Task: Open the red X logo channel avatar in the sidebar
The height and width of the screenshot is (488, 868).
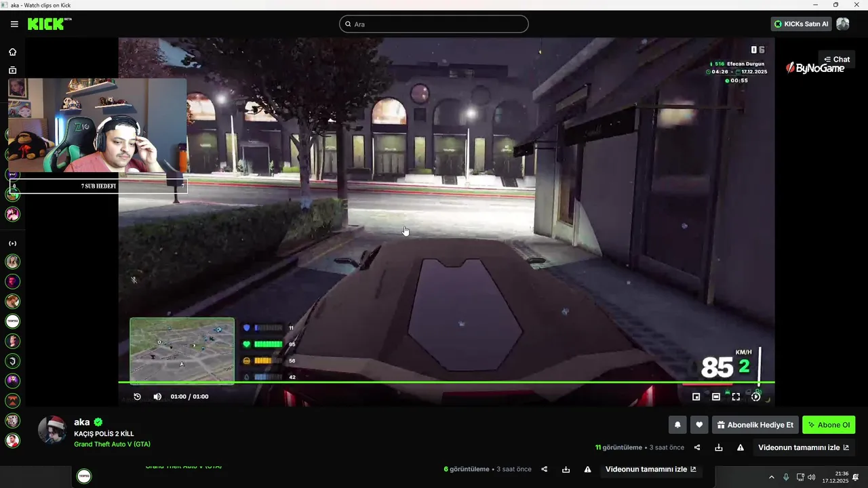Action: coord(12,401)
